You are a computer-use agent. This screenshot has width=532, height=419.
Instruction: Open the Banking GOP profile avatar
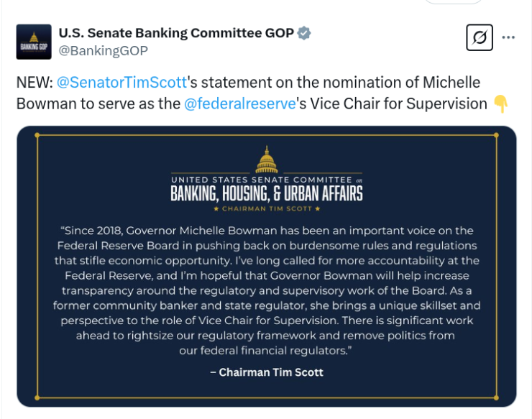34,42
